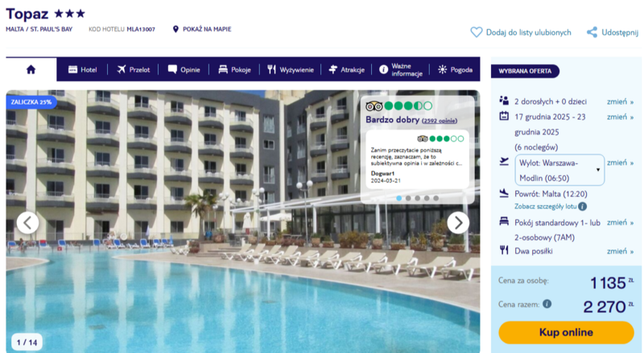
Task: Open the 2592 opinie reviews link
Action: pyautogui.click(x=440, y=121)
